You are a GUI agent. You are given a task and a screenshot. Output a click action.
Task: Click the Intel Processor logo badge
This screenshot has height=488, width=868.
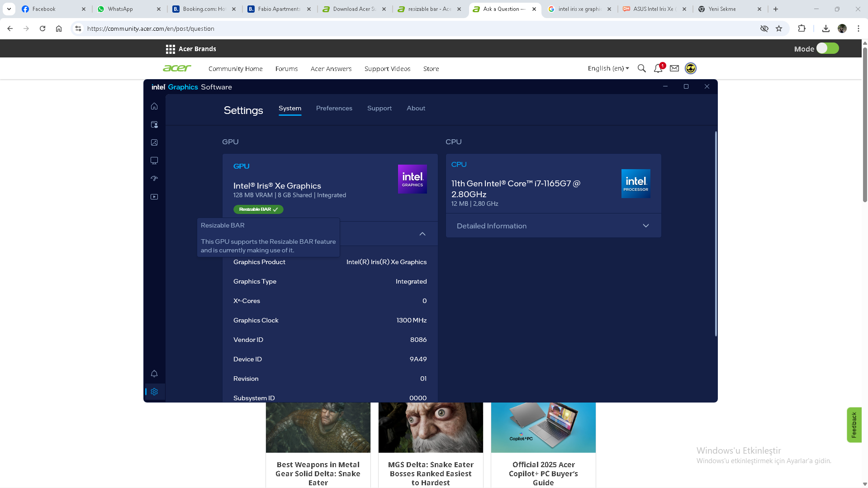(x=636, y=184)
